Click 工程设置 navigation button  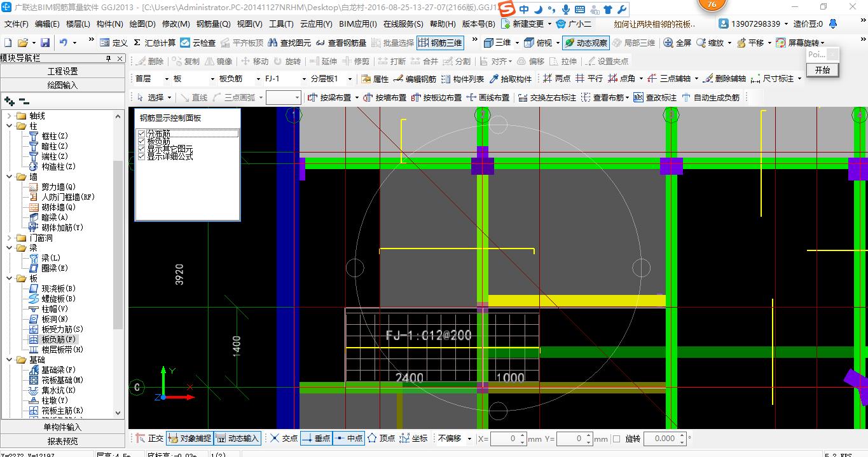(62, 71)
